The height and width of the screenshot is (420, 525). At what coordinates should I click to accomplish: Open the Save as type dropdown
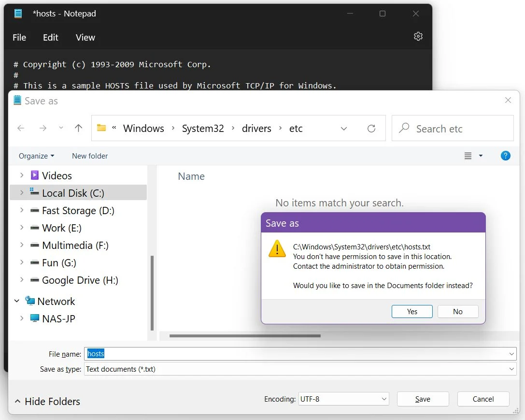pos(511,369)
